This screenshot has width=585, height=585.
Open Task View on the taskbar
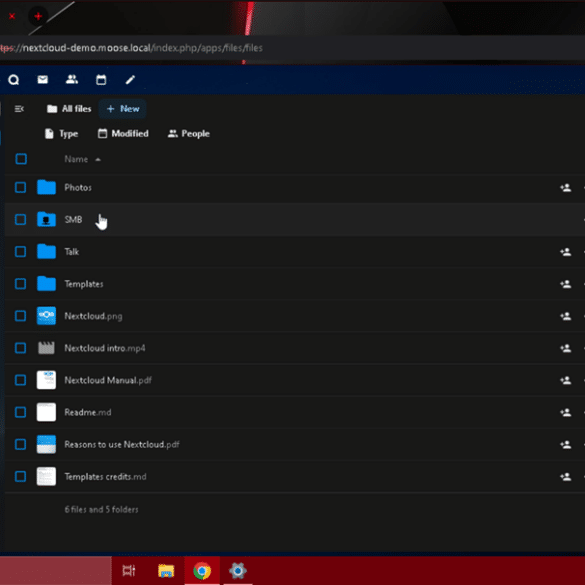coord(129,570)
